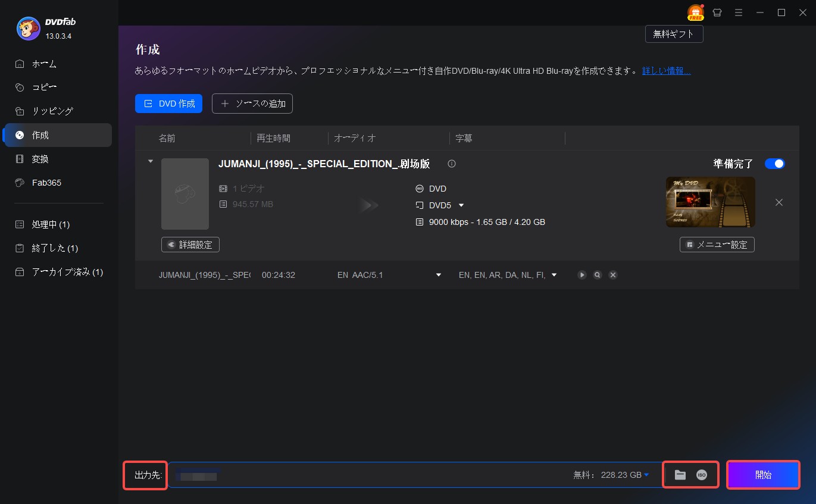Click the 準備完了 status text
816x504 pixels.
(x=733, y=164)
